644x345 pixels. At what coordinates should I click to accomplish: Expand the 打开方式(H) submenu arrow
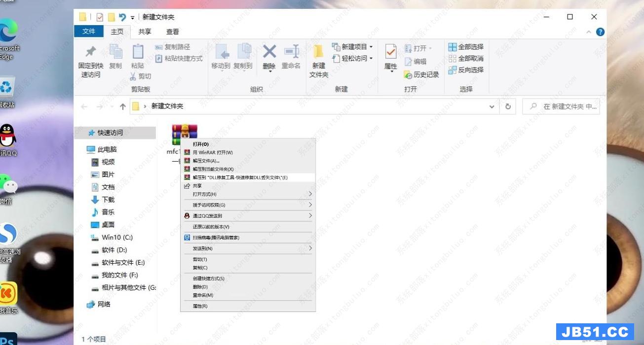click(310, 194)
